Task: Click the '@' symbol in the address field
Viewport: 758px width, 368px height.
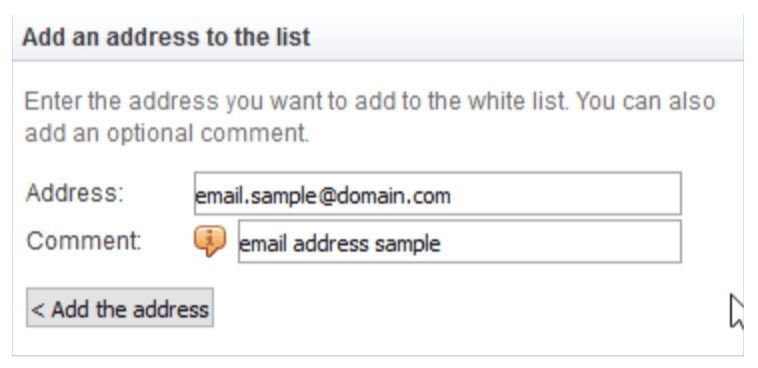Action: pos(327,196)
